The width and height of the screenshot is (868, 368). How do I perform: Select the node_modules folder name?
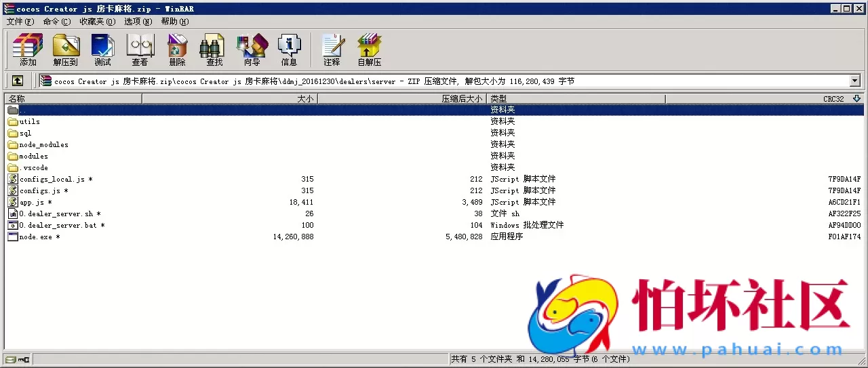[x=44, y=145]
